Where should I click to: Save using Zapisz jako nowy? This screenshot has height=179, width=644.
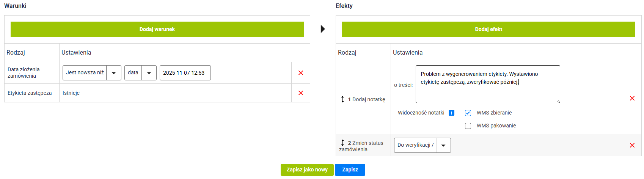307,170
